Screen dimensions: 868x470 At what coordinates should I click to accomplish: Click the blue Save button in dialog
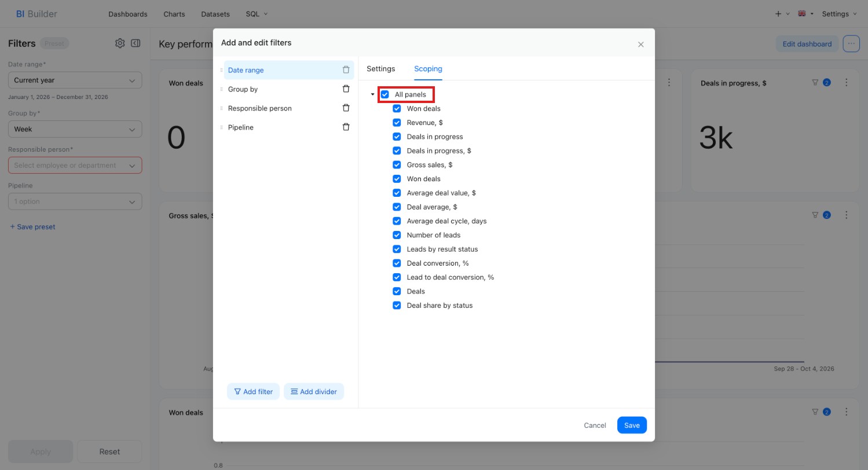click(632, 425)
